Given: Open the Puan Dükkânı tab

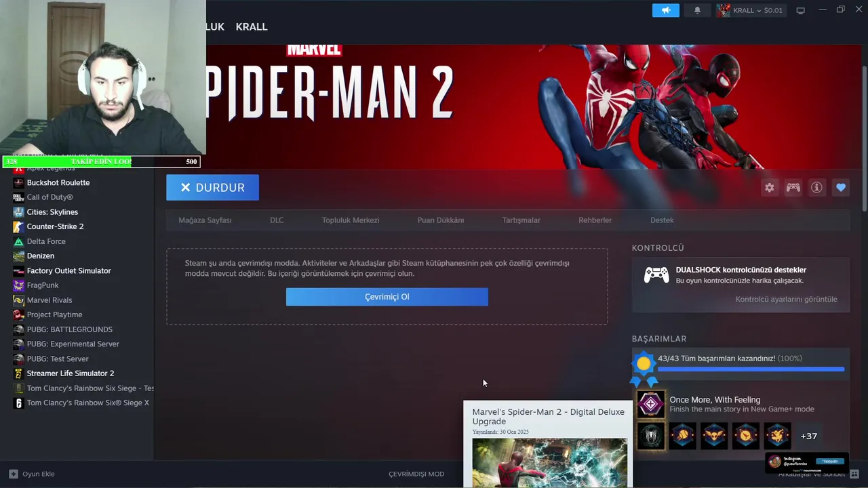Looking at the screenshot, I should click(441, 220).
